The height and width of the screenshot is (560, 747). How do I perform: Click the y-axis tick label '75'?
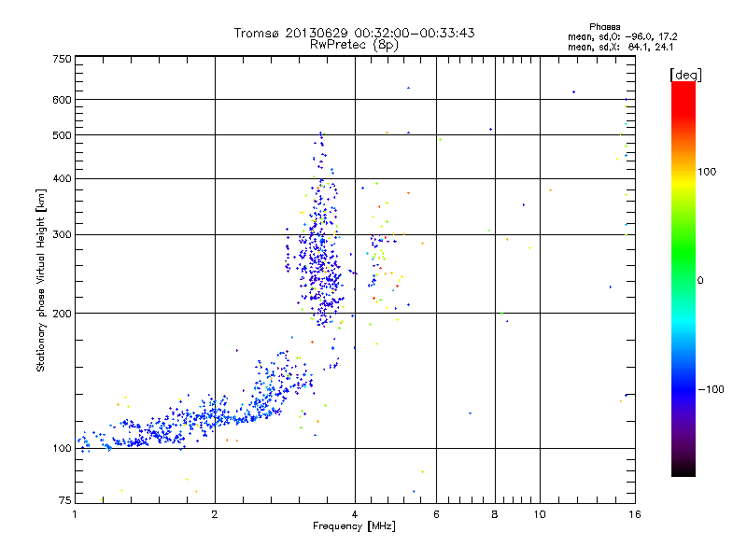pos(65,500)
